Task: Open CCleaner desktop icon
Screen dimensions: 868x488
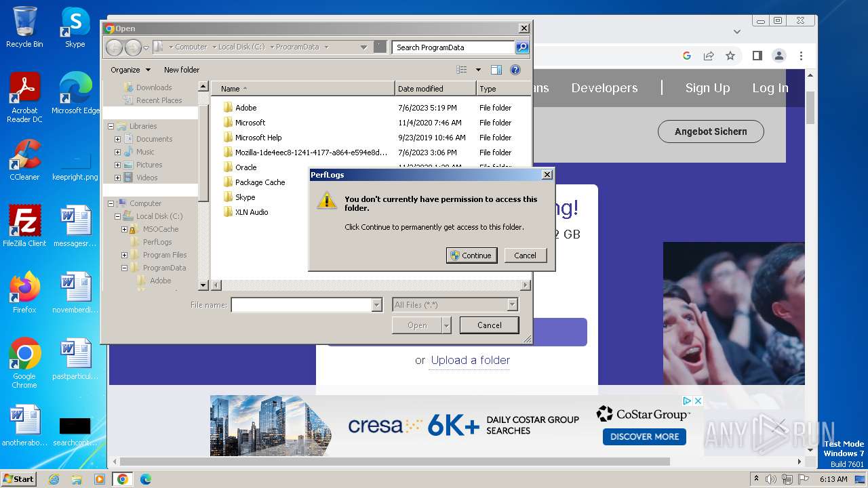Action: tap(24, 160)
